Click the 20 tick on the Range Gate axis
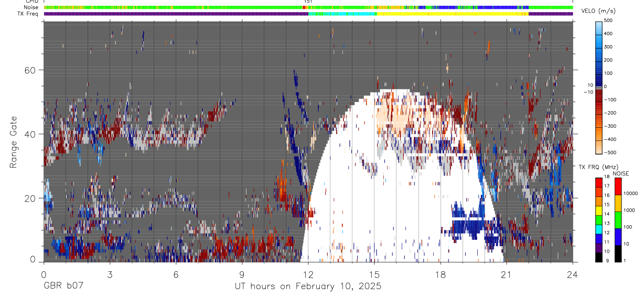The height and width of the screenshot is (297, 644). coord(30,198)
